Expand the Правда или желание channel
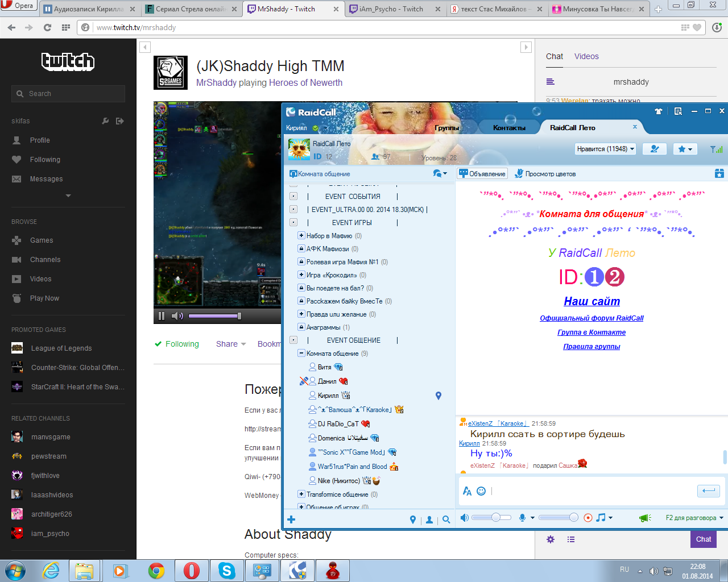The height and width of the screenshot is (582, 728). (301, 314)
